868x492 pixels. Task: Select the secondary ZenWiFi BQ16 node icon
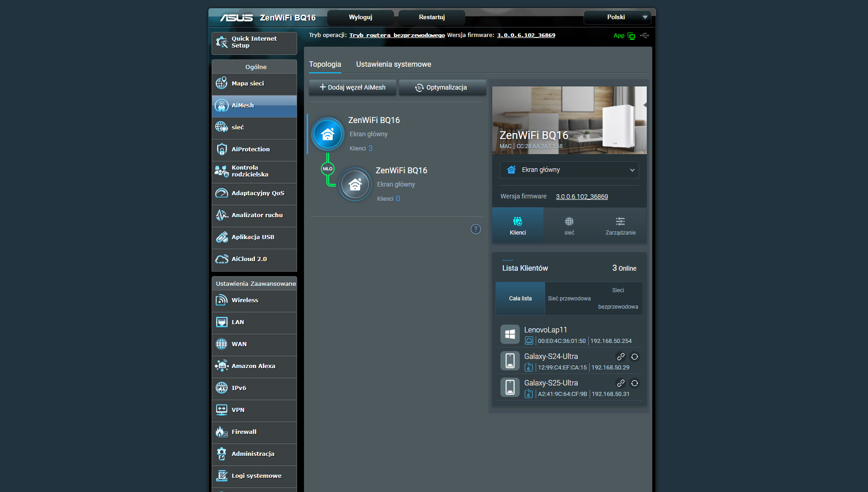(x=355, y=185)
